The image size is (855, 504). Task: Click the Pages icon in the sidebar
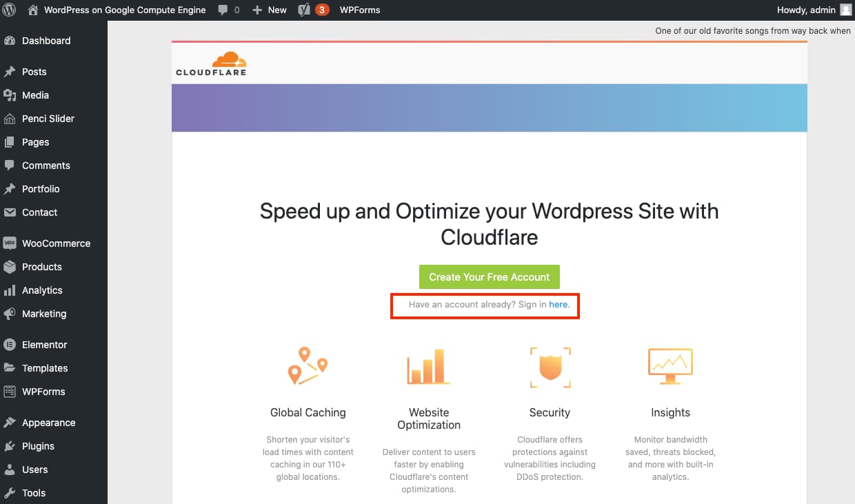10,142
